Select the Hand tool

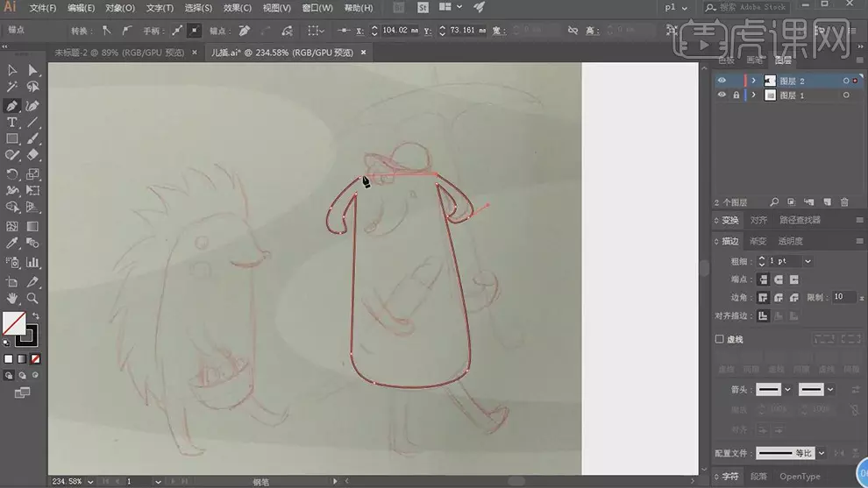point(12,299)
